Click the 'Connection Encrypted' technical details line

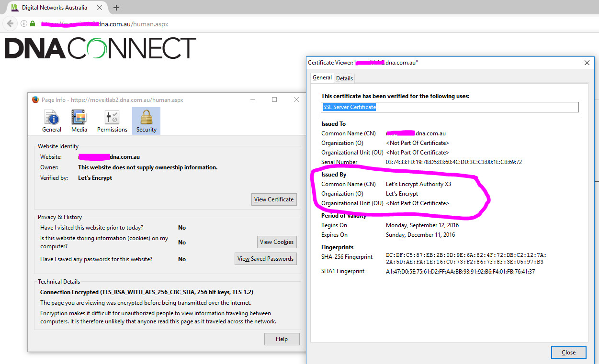(147, 292)
